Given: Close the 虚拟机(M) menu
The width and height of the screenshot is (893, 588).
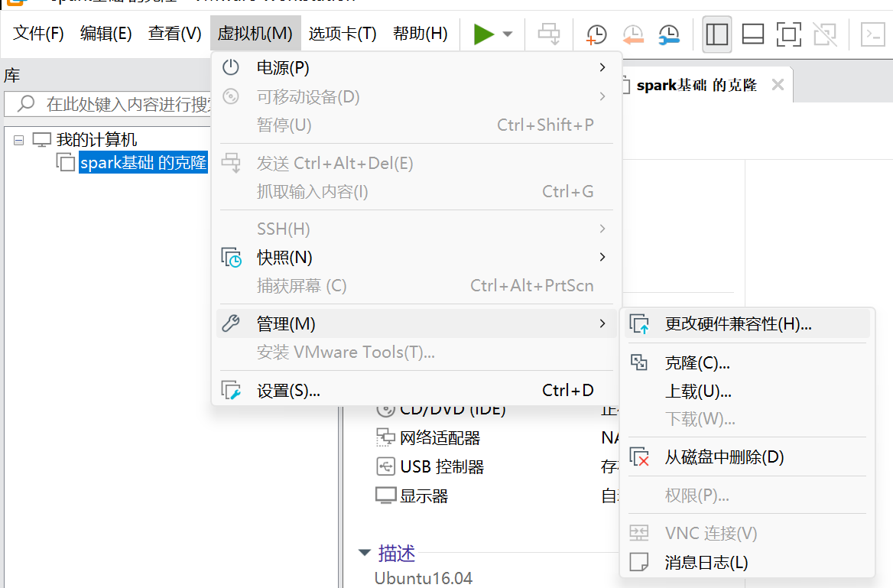Looking at the screenshot, I should (x=255, y=34).
